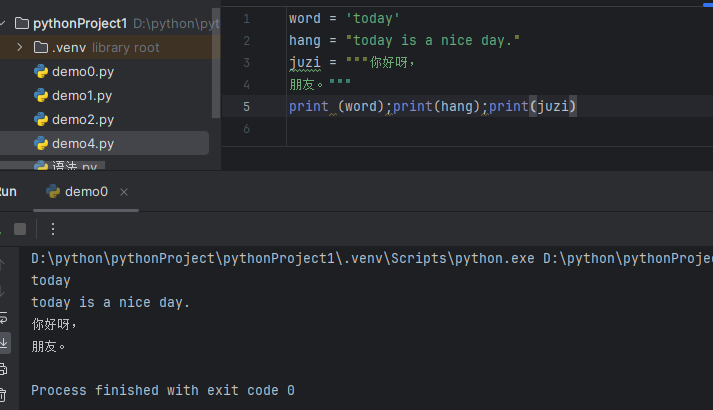
Task: Expand the .venv library root folder
Action: (20, 47)
